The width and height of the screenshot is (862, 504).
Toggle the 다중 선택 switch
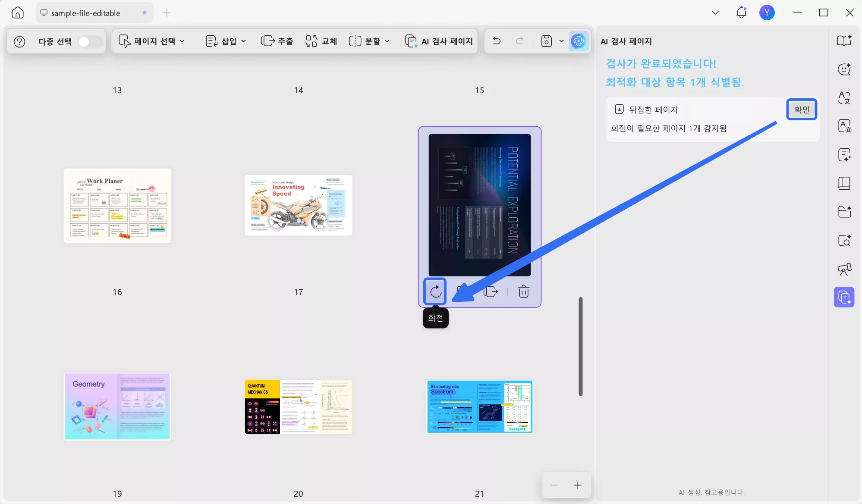coord(89,41)
